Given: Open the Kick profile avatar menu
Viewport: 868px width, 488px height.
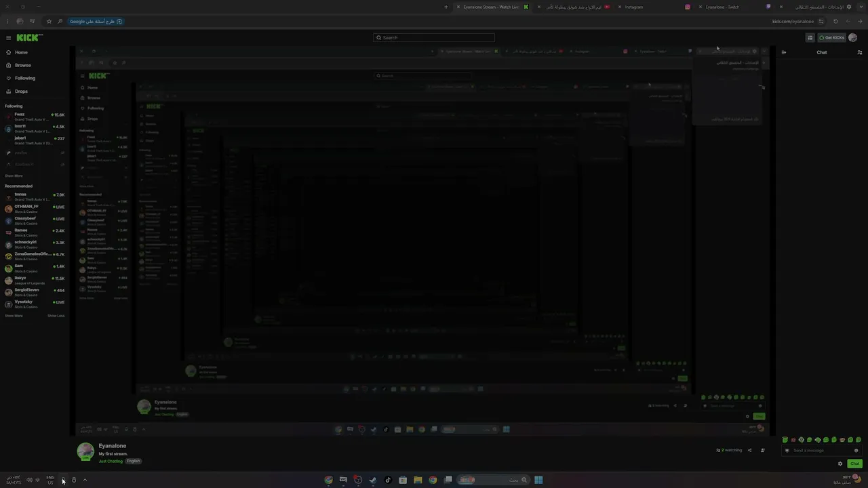Looking at the screenshot, I should [853, 38].
